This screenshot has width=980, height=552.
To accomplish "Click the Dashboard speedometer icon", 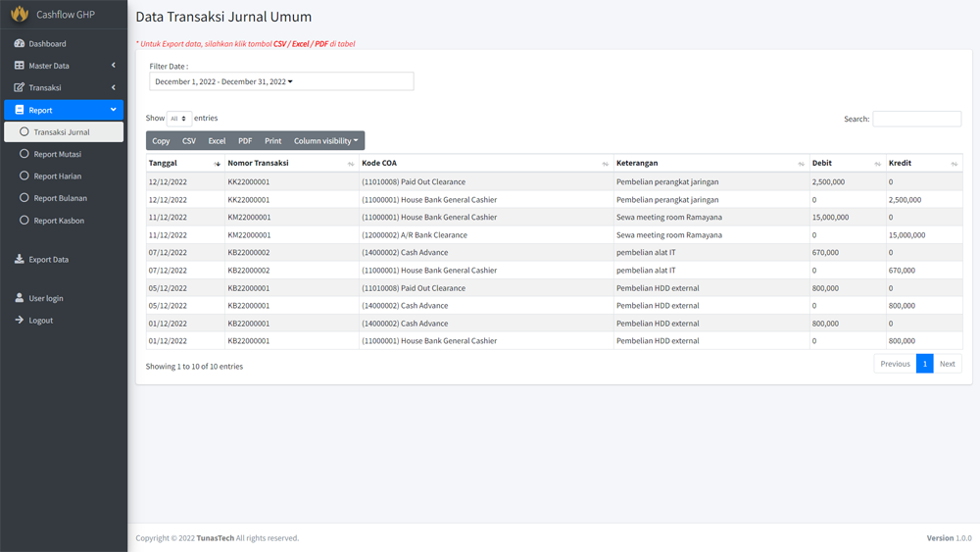I will 19,44.
